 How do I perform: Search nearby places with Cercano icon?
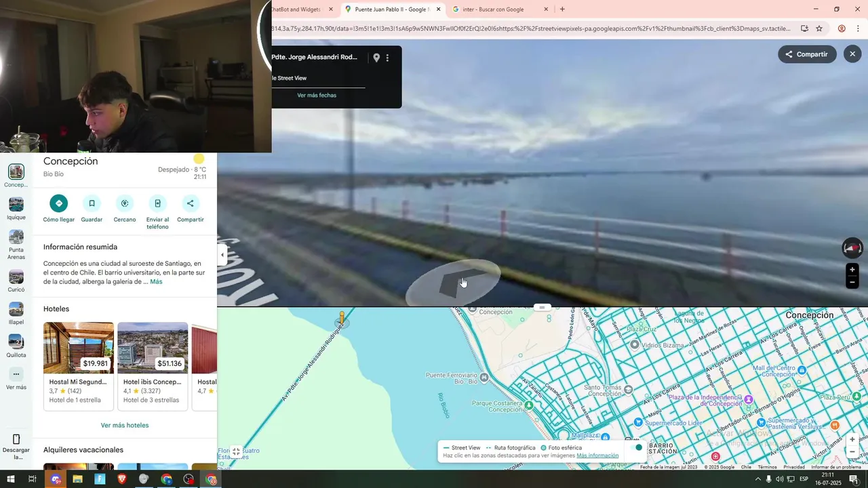click(125, 203)
